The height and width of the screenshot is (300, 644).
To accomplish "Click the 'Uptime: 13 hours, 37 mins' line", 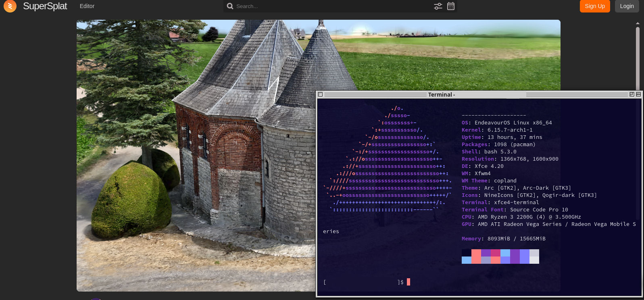I will [502, 137].
